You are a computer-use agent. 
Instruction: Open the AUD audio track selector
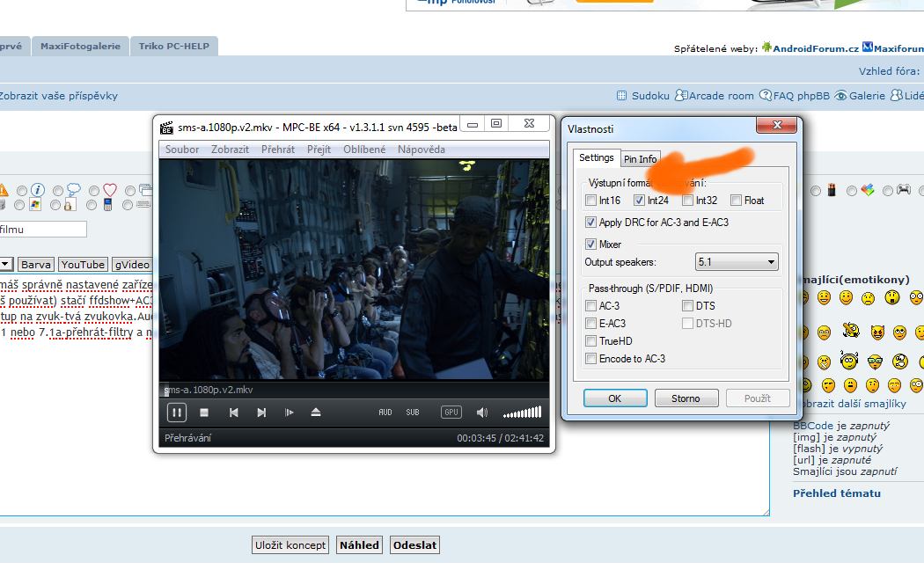pos(385,413)
